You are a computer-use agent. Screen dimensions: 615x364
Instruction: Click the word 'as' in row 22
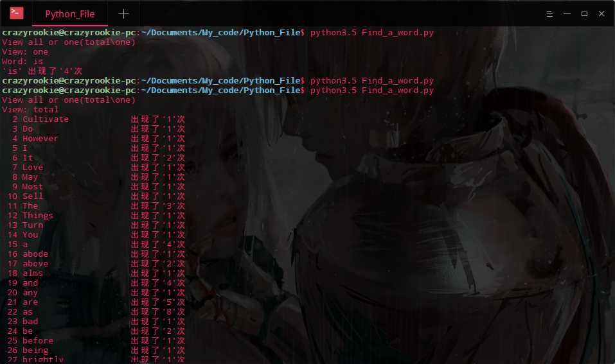click(28, 312)
